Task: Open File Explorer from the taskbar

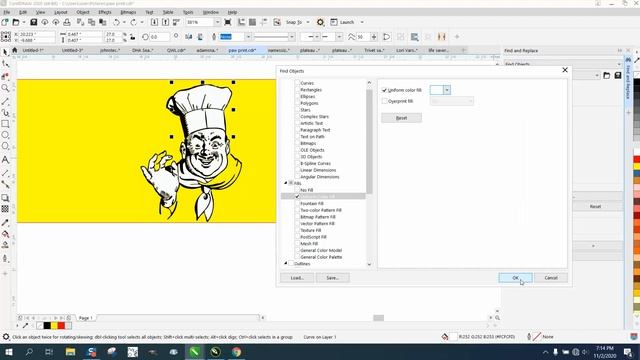Action: tap(70, 352)
